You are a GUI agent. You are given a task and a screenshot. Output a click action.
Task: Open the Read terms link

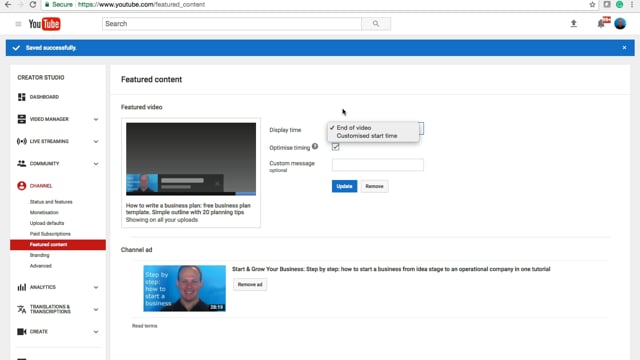tap(144, 326)
